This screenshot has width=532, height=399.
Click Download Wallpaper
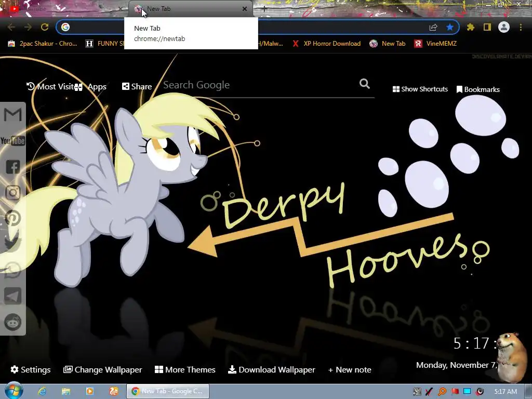[271, 369]
